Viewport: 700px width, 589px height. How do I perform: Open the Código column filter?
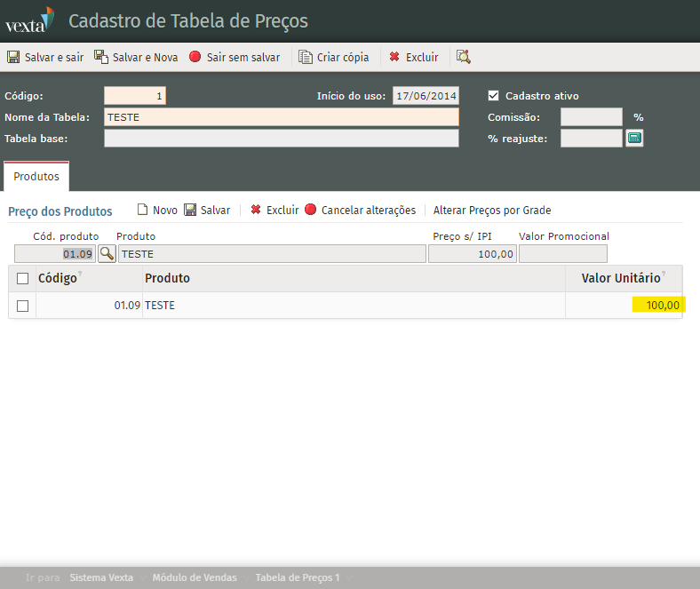(x=80, y=275)
